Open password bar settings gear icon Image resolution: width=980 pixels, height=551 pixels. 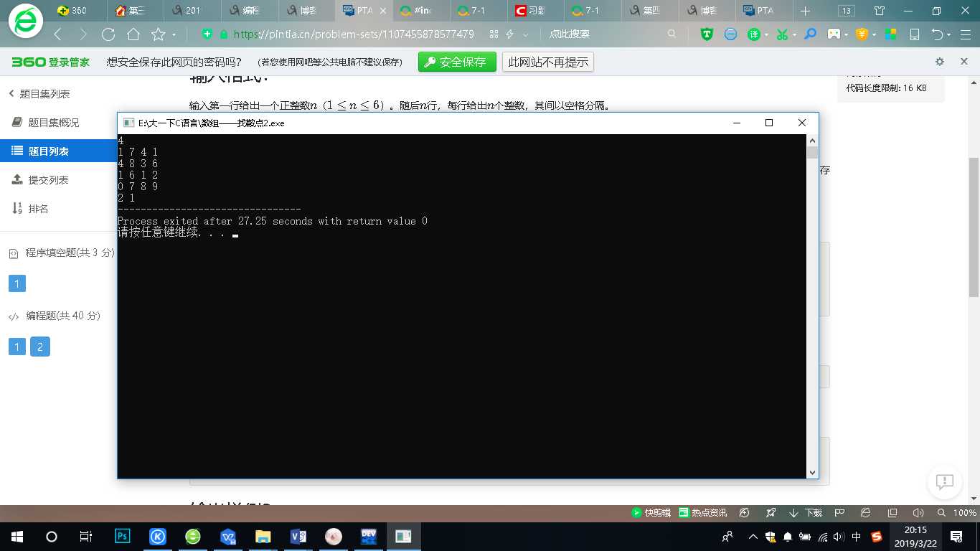click(940, 62)
